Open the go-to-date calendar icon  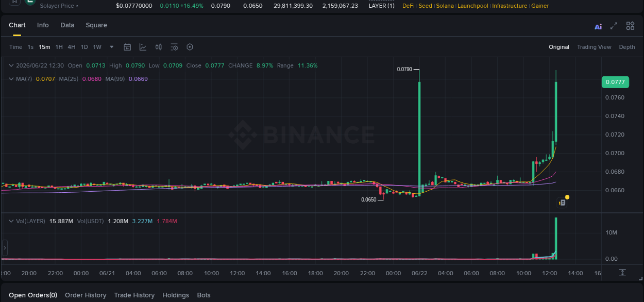click(x=127, y=47)
